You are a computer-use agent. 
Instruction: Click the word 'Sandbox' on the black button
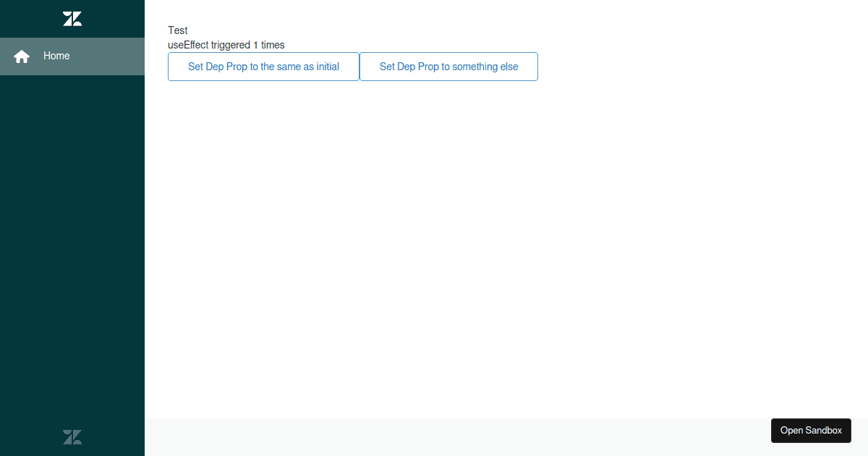point(824,430)
